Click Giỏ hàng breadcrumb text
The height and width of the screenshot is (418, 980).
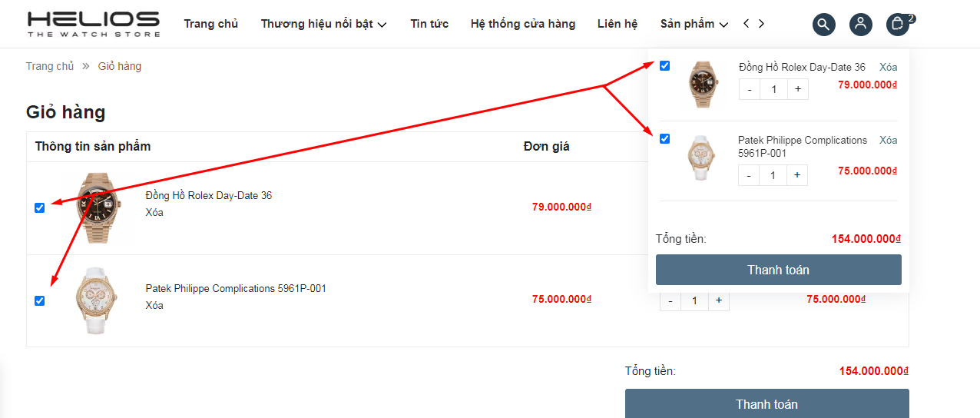point(120,66)
